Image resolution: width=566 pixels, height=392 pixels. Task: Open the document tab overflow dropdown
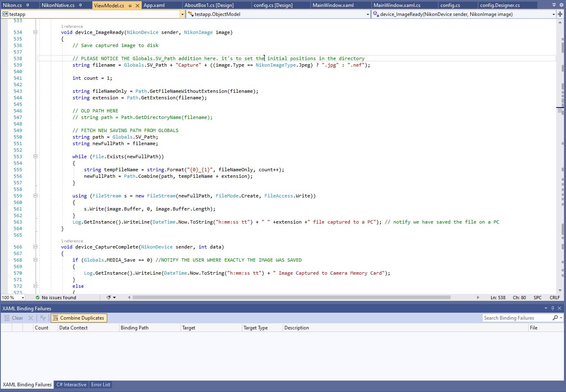pos(554,5)
